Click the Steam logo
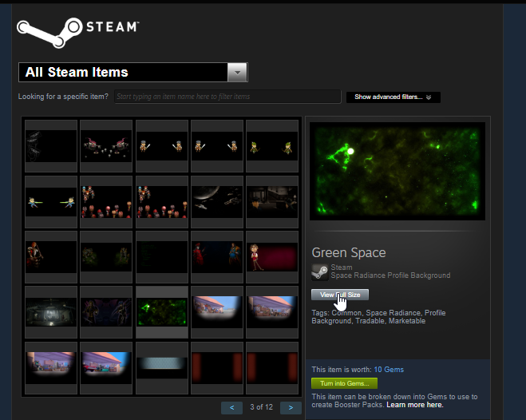Viewport: 526px width, 420px height. point(78,33)
